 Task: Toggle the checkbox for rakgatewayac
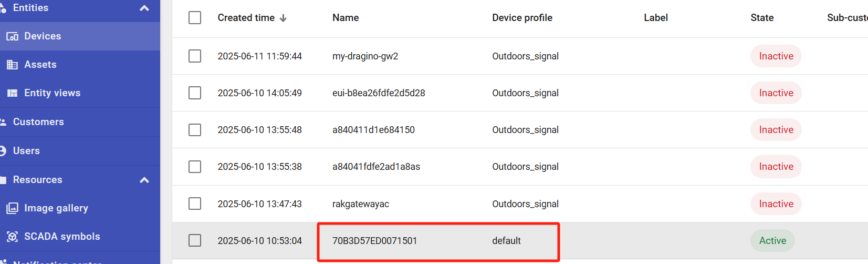(195, 204)
